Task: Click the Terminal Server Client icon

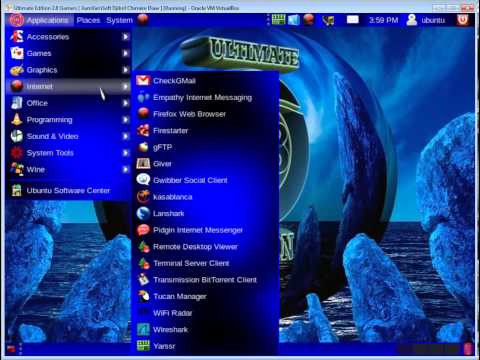Action: (x=143, y=263)
